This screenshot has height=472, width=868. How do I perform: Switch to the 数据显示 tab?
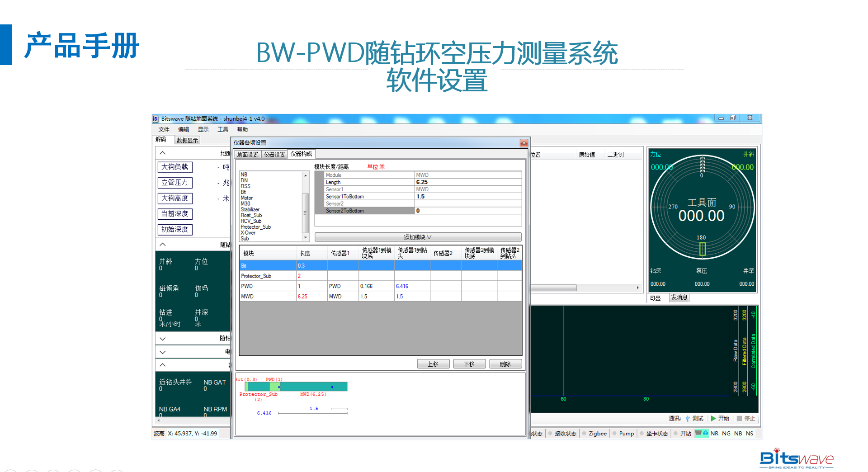click(x=187, y=141)
